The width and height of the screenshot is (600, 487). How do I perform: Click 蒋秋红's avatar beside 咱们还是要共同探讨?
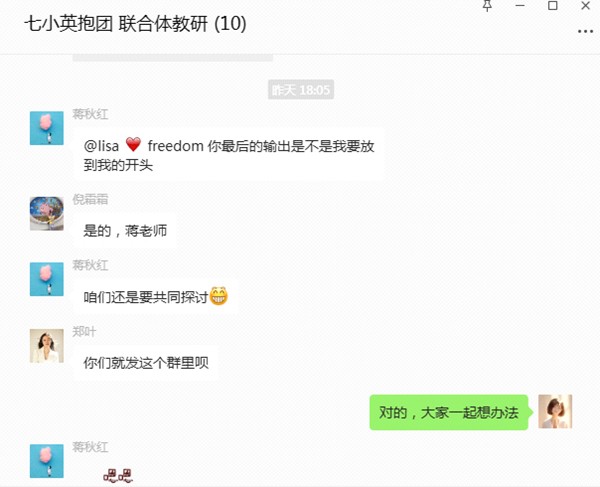click(47, 279)
